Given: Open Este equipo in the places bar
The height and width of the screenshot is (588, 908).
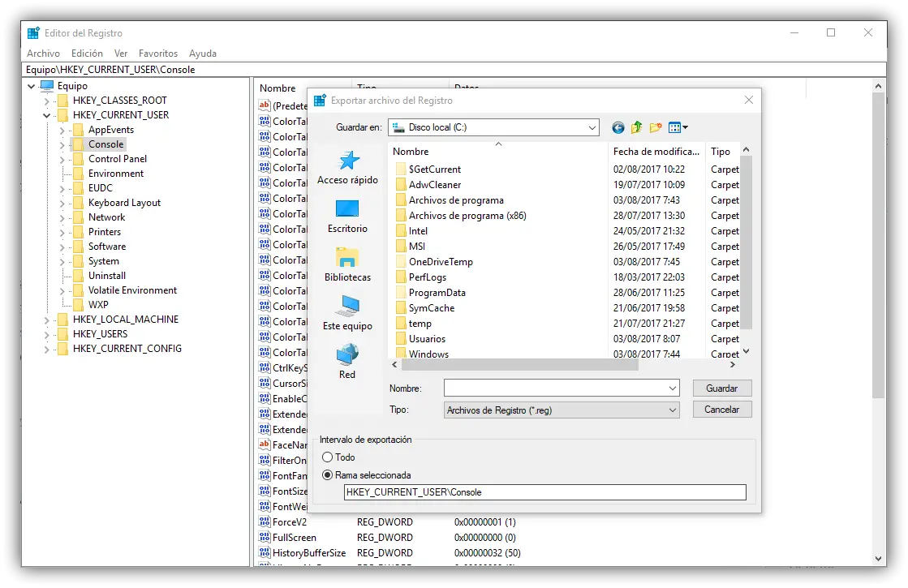Looking at the screenshot, I should [x=347, y=314].
